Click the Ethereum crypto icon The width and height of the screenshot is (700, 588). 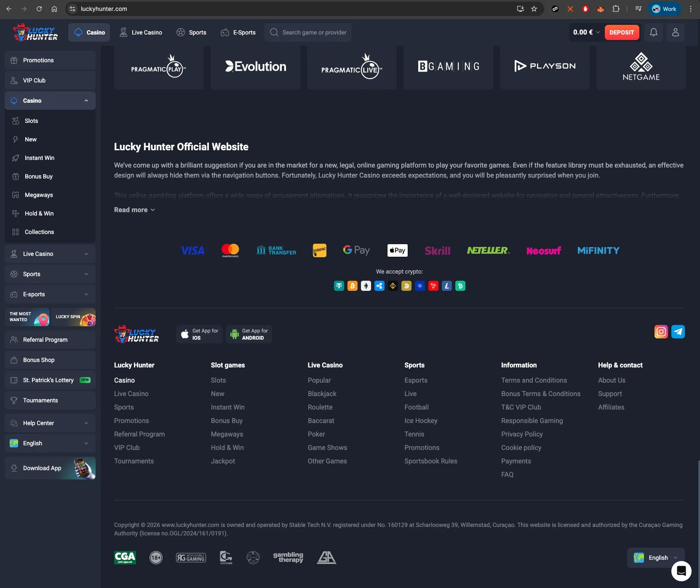click(x=366, y=286)
